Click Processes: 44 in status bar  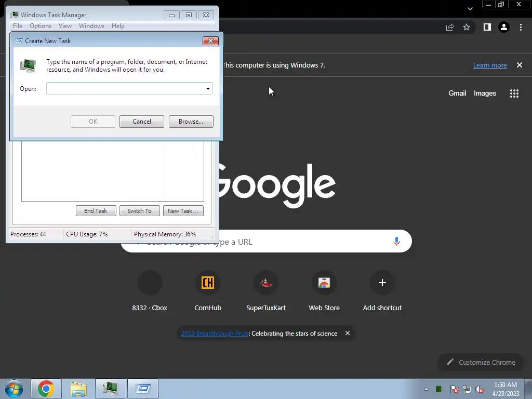point(28,234)
